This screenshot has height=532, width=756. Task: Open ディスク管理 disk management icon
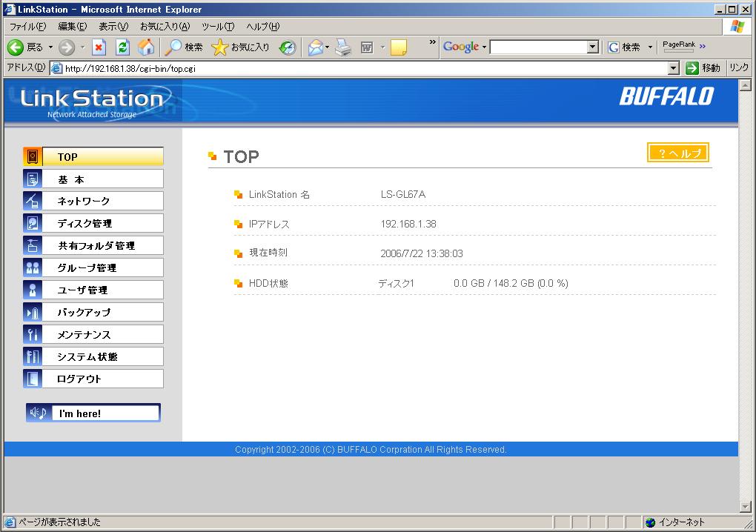coord(33,223)
